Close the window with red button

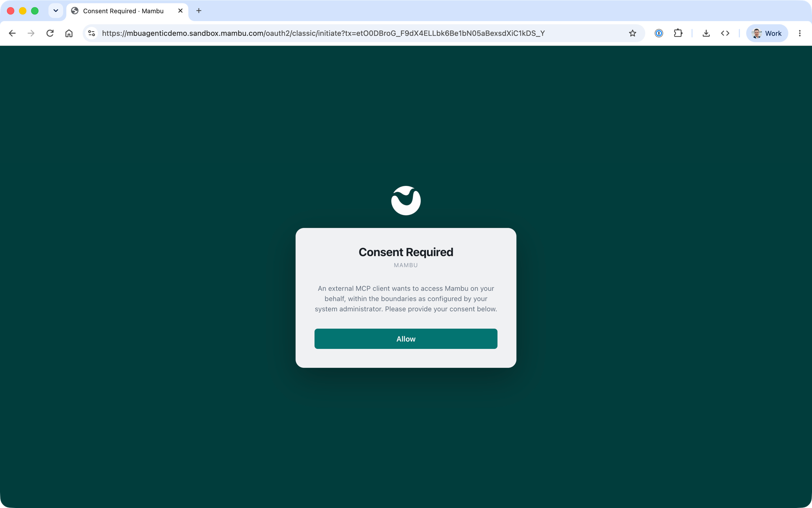[x=11, y=11]
